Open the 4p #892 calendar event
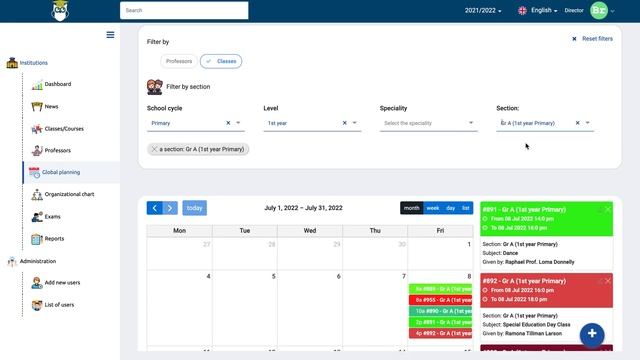The height and width of the screenshot is (360, 640). click(440, 333)
